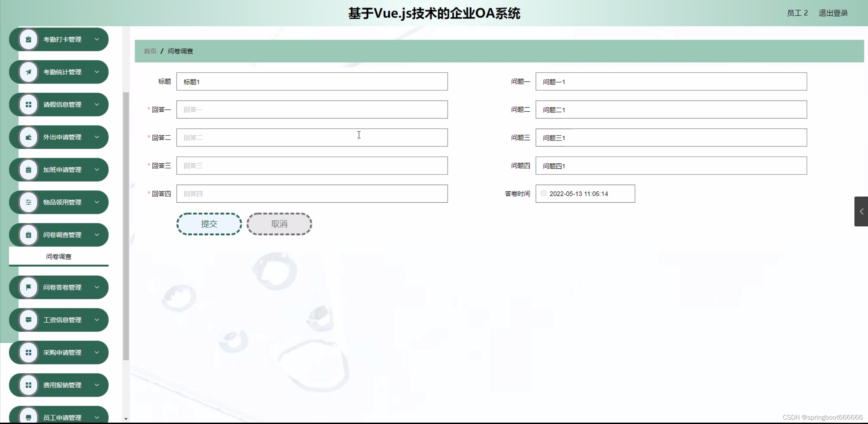
Task: Click the 问题四 field containing 问题四1
Action: click(x=671, y=166)
